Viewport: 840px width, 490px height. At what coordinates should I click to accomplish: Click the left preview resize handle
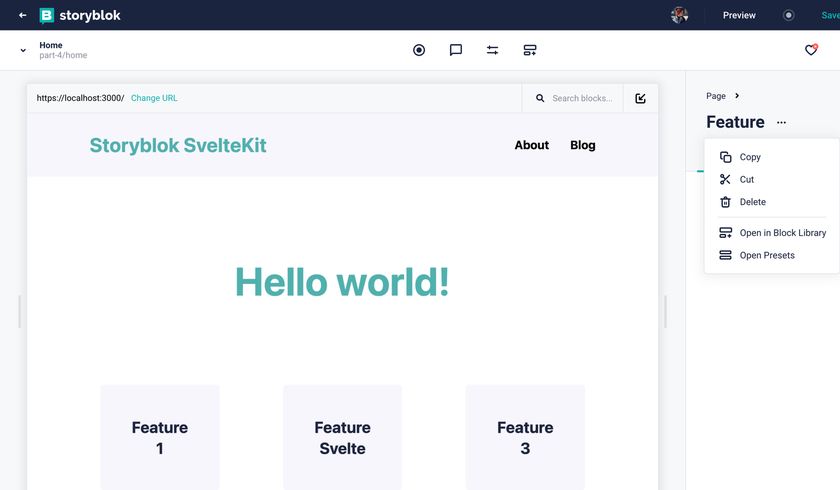click(x=19, y=312)
